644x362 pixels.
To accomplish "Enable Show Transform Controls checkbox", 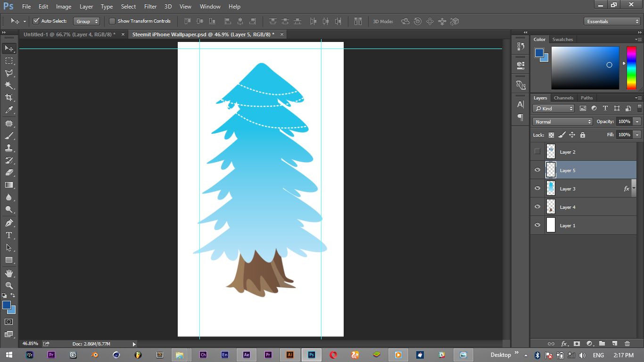I will click(x=112, y=21).
